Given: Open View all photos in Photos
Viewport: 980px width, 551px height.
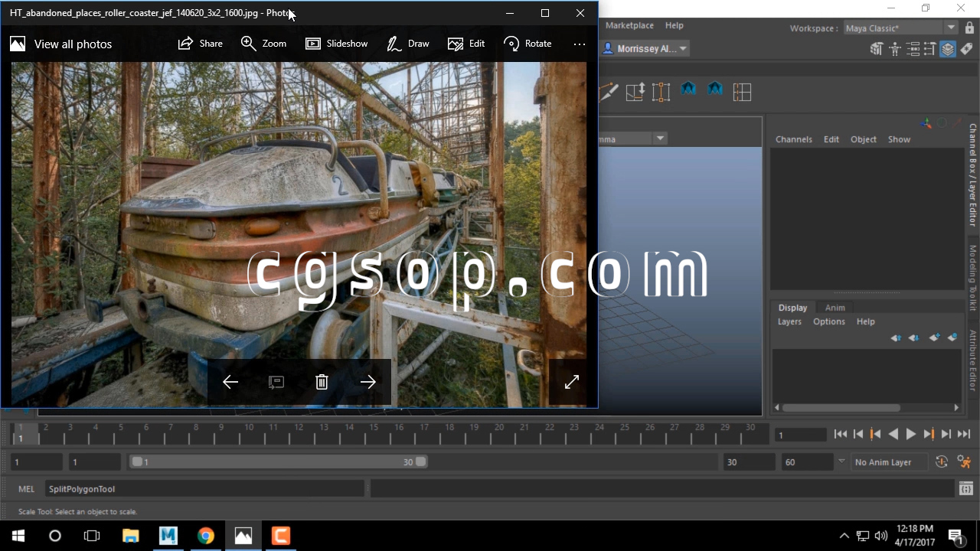Looking at the screenshot, I should coord(61,44).
